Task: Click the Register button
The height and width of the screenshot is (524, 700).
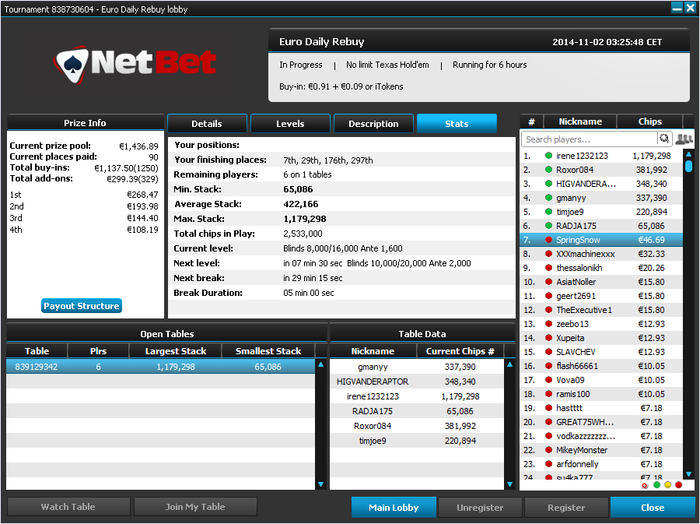Action: [566, 507]
